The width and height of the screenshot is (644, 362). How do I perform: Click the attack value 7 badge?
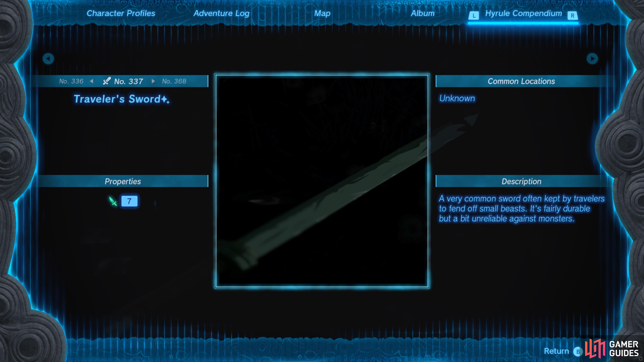pos(129,201)
